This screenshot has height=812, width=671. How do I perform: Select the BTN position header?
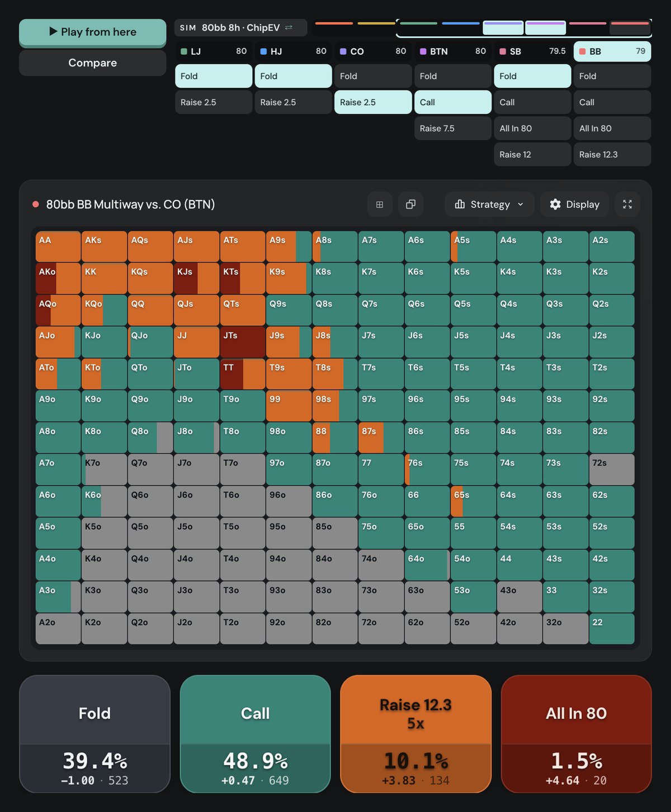pyautogui.click(x=453, y=51)
